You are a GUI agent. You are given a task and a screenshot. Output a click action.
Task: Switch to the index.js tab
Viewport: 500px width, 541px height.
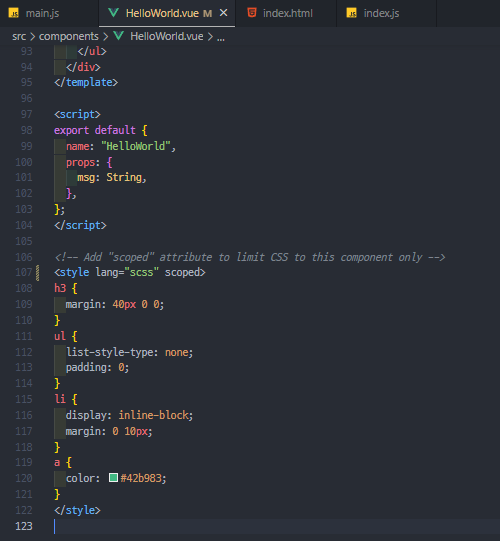(x=386, y=13)
